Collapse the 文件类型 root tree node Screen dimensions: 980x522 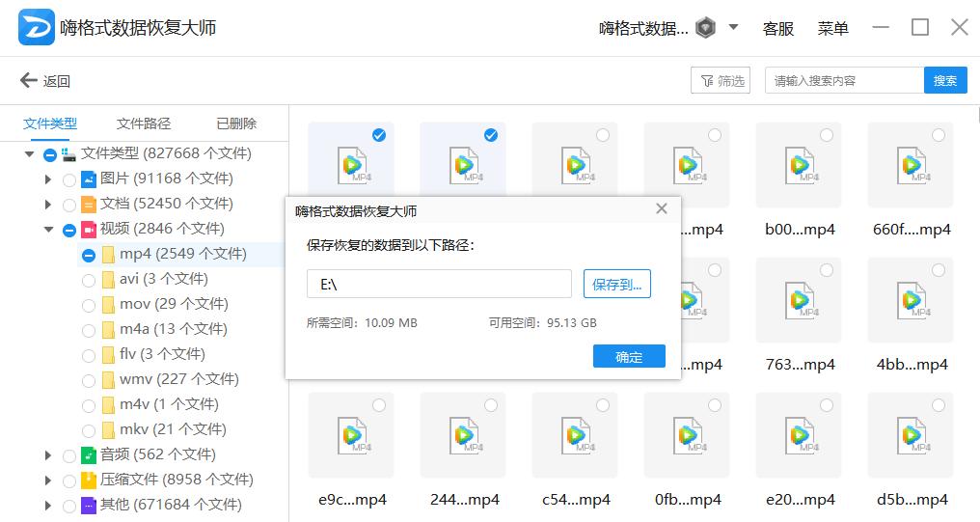tap(29, 153)
